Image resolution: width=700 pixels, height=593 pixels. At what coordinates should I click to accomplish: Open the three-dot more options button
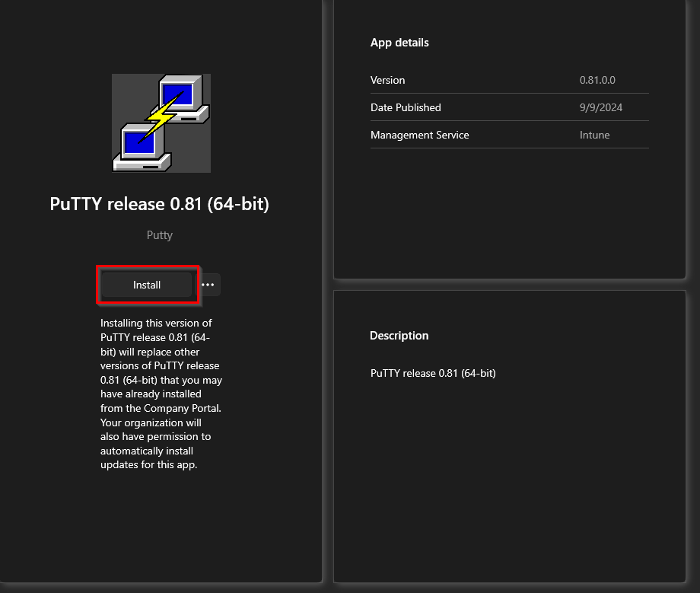208,285
